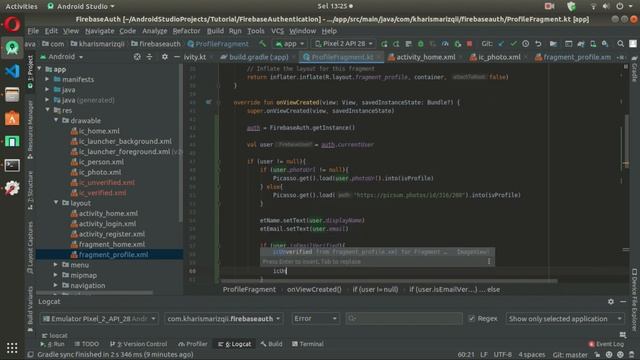Click the Git Commit checkmark icon
The height and width of the screenshot is (360, 640).
coord(513,44)
